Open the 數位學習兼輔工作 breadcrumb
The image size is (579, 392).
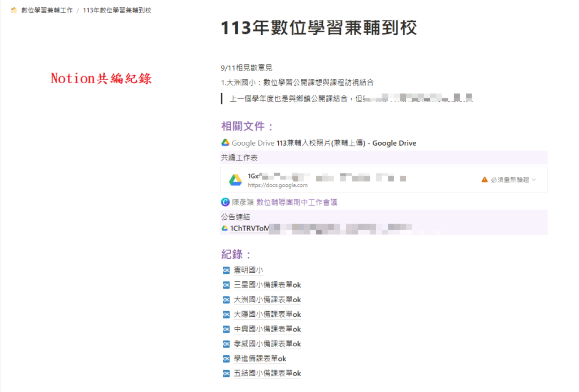coord(47,11)
